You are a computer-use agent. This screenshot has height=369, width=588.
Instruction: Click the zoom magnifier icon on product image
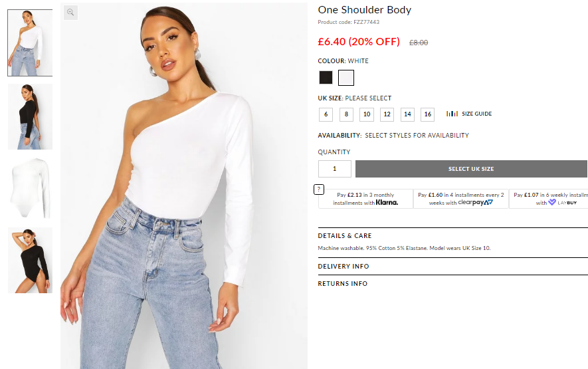coord(70,13)
